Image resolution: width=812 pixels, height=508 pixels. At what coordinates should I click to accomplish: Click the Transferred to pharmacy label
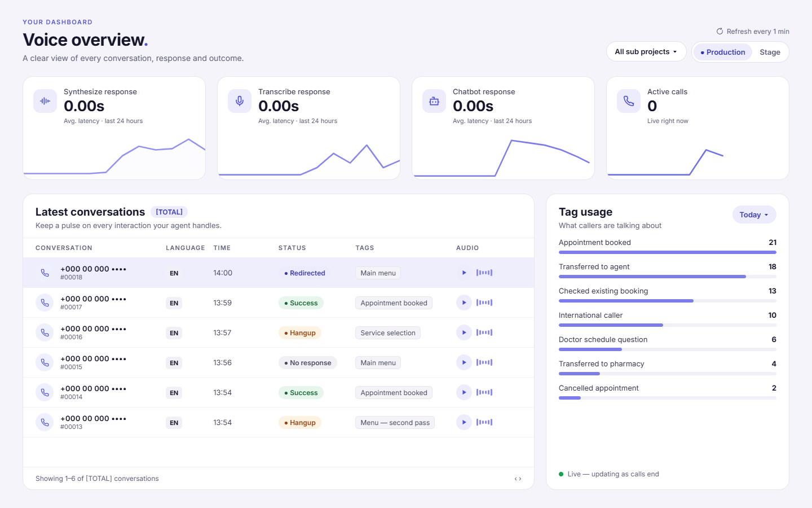602,364
